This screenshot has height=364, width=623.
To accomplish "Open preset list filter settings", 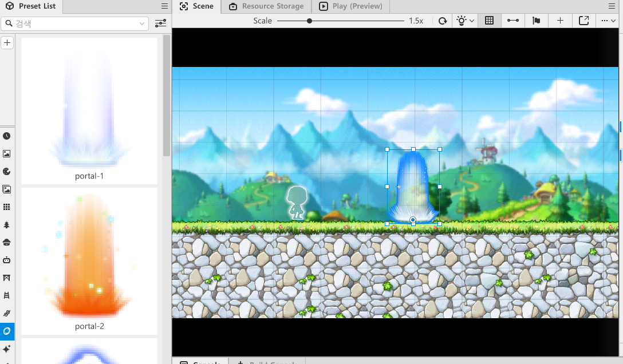I will tap(160, 23).
